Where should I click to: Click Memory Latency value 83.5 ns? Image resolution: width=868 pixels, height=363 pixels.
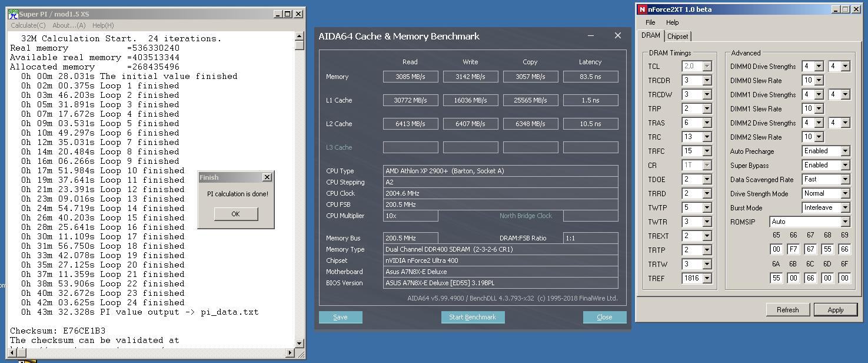pos(590,77)
